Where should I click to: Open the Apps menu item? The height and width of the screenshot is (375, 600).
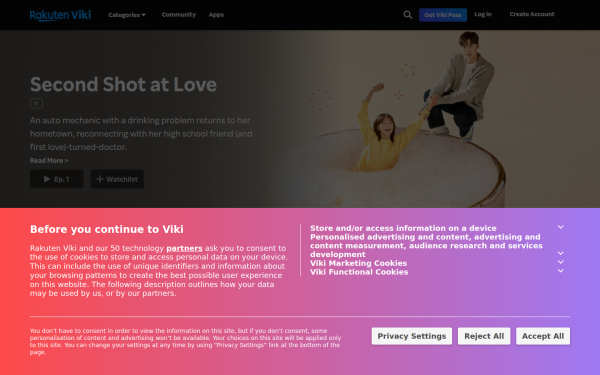pos(216,15)
